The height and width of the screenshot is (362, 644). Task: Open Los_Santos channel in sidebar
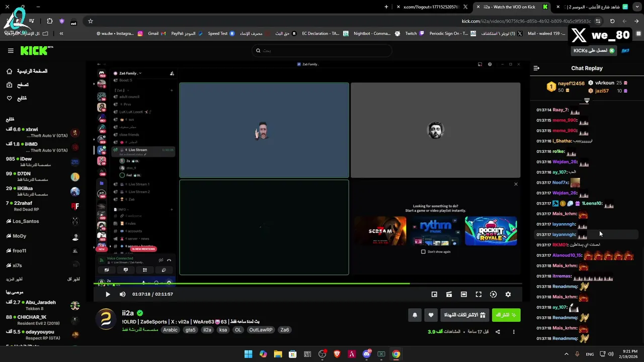click(x=43, y=221)
